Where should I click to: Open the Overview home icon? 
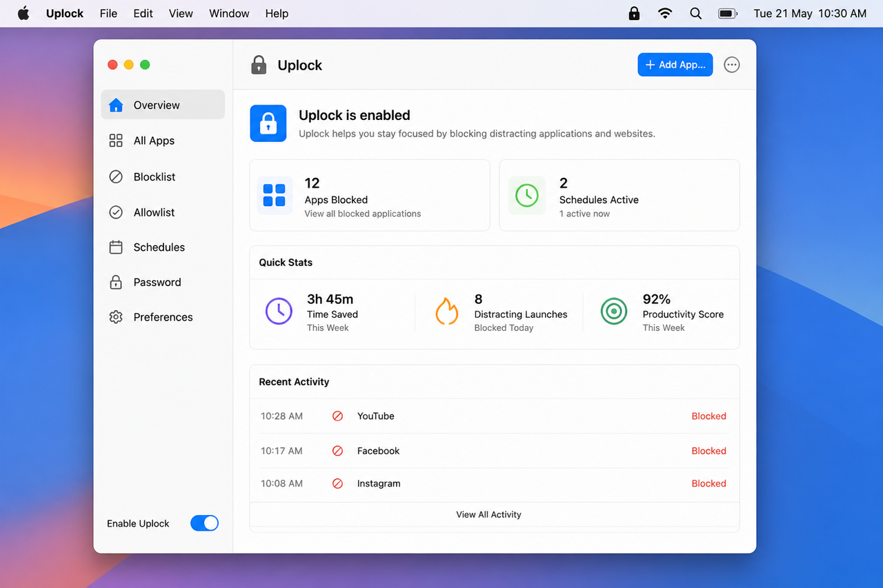[x=116, y=105]
